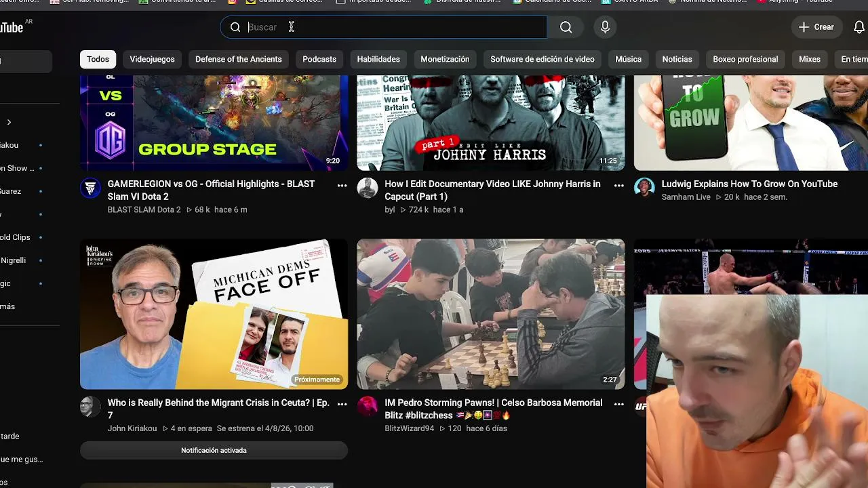Open the notifications bell
Viewport: 868px width, 488px height.
859,27
